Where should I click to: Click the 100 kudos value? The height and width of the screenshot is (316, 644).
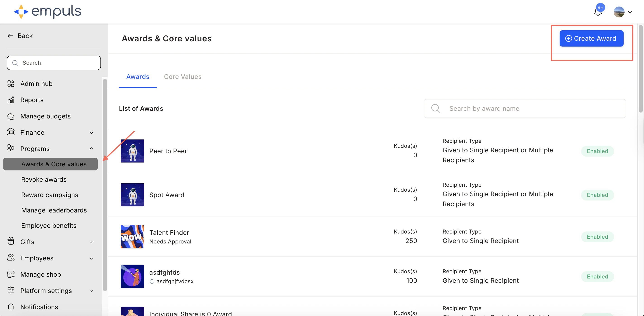coord(412,281)
